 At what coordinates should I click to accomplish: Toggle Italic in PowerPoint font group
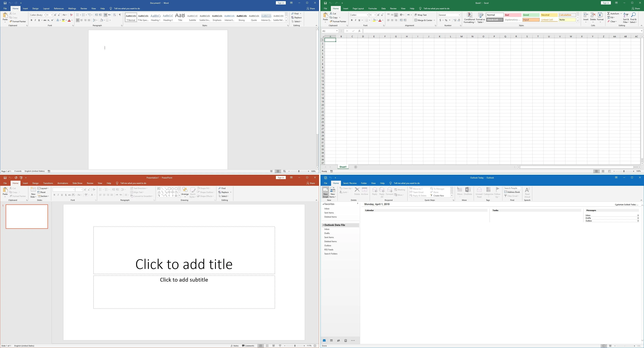click(x=58, y=195)
